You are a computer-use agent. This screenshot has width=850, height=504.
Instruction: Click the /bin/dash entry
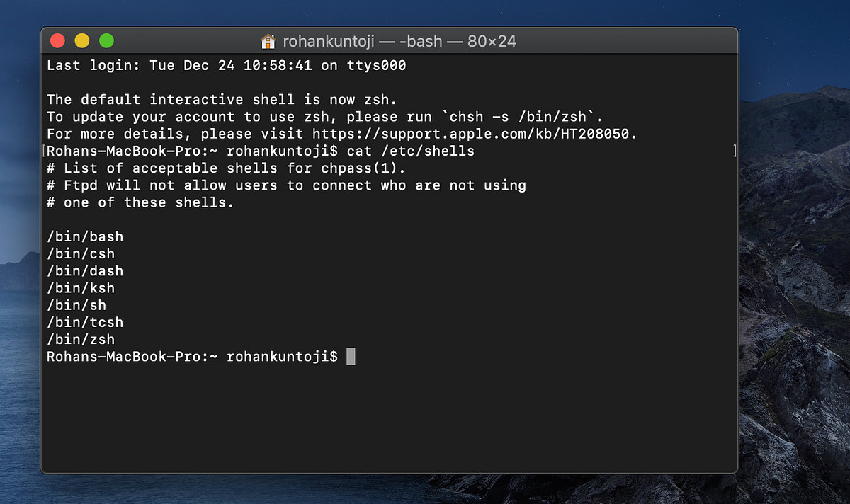[84, 270]
